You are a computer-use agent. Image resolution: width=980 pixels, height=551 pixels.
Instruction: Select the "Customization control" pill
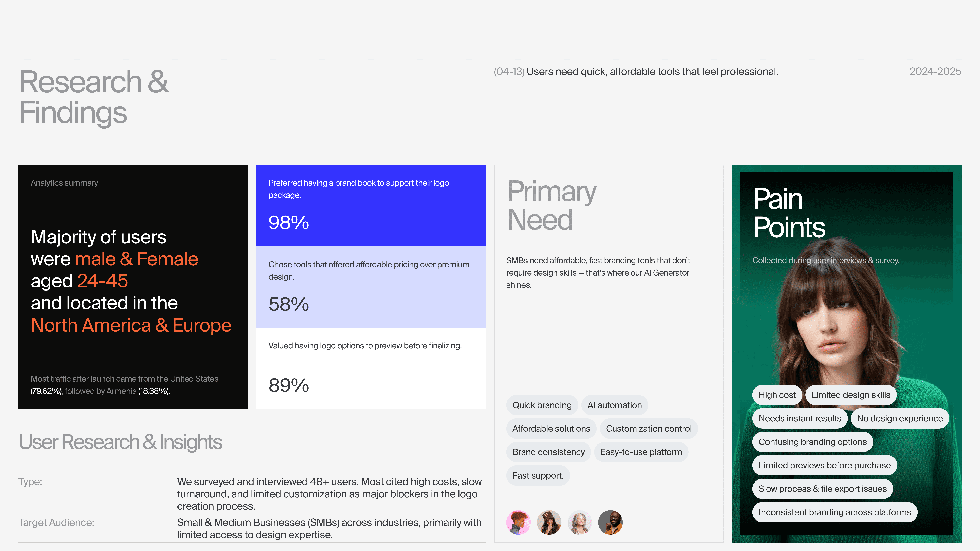click(649, 429)
